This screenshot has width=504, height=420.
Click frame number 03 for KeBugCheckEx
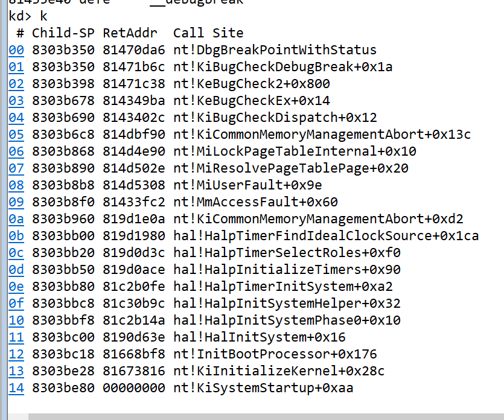point(16,101)
